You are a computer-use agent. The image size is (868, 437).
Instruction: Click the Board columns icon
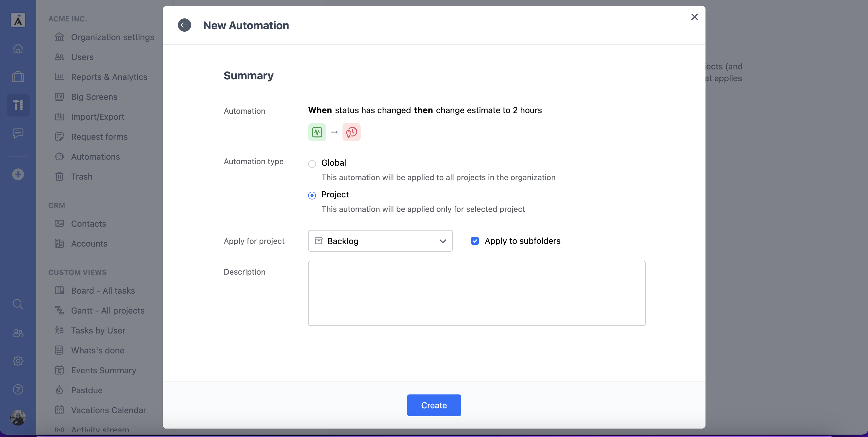pyautogui.click(x=59, y=290)
